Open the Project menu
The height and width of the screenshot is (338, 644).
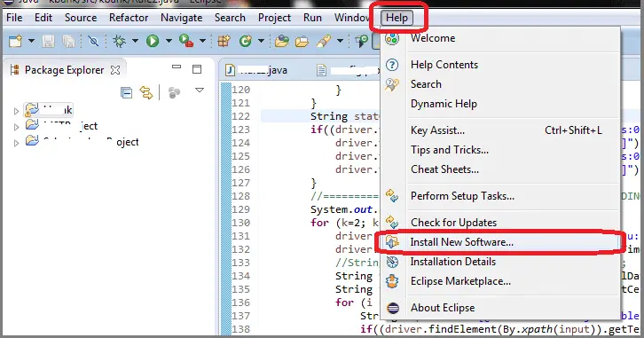coord(274,18)
